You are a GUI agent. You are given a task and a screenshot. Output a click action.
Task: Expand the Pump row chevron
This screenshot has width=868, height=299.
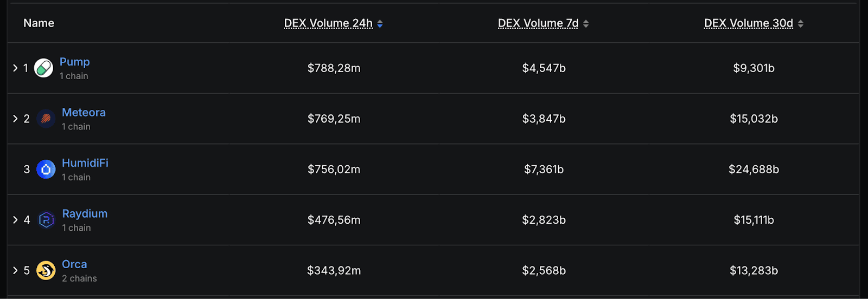(x=15, y=68)
